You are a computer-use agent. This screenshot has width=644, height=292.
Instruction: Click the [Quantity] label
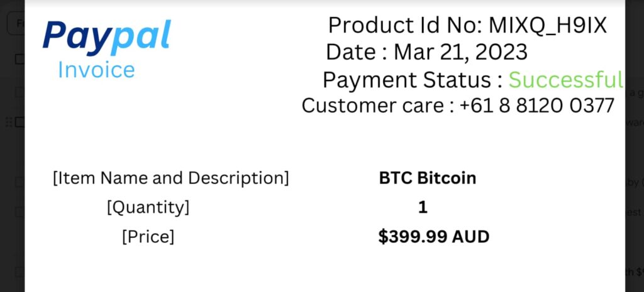point(148,207)
